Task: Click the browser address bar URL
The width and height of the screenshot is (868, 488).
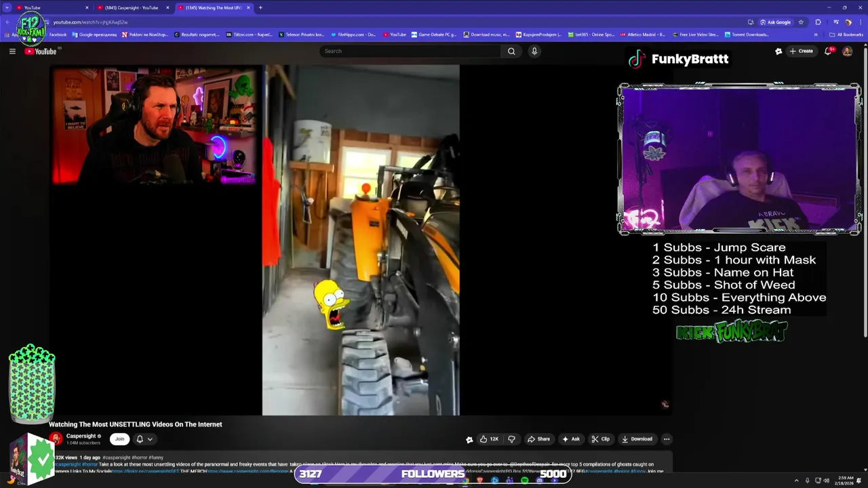Action: (90, 22)
